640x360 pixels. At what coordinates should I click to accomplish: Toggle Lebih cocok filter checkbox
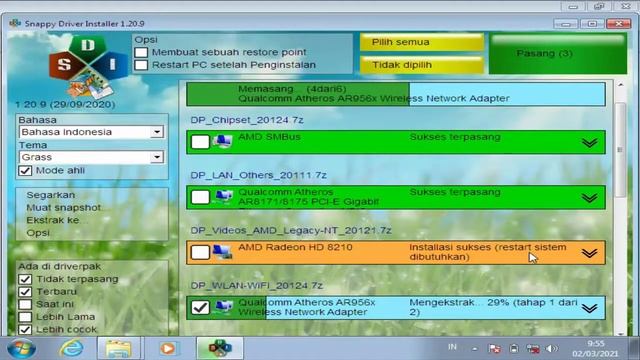pos(25,329)
